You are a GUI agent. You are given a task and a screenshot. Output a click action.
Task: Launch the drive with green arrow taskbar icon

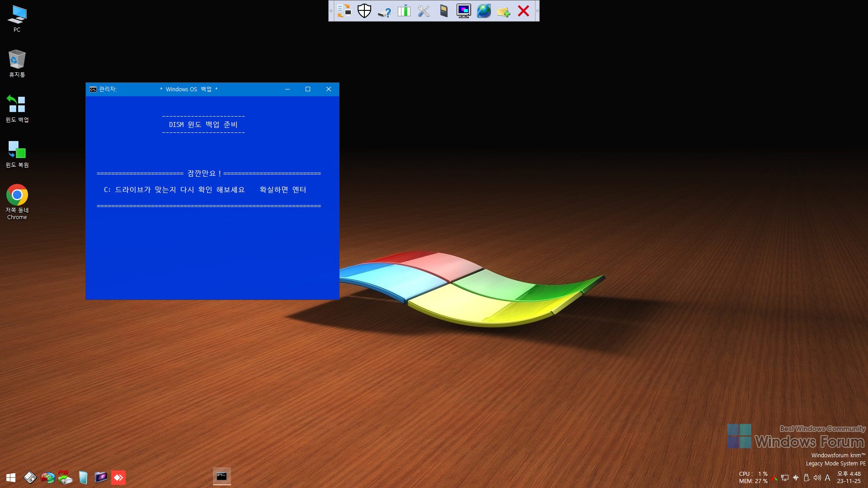65,478
